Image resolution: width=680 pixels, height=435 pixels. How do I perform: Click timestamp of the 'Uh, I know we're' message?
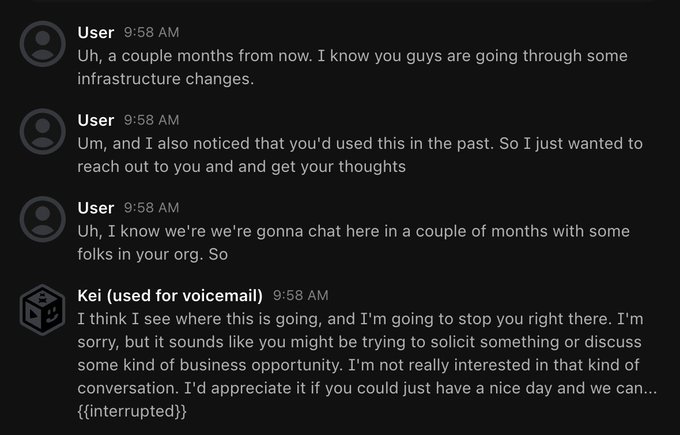[x=151, y=208]
